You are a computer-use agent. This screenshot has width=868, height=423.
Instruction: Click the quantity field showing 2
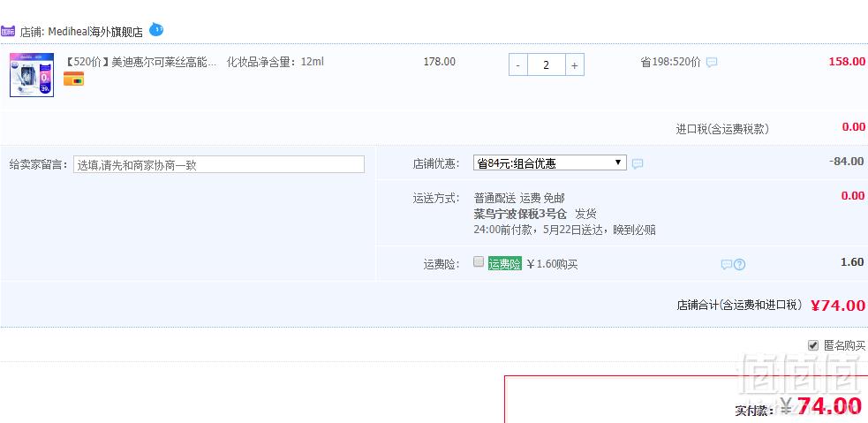[547, 64]
